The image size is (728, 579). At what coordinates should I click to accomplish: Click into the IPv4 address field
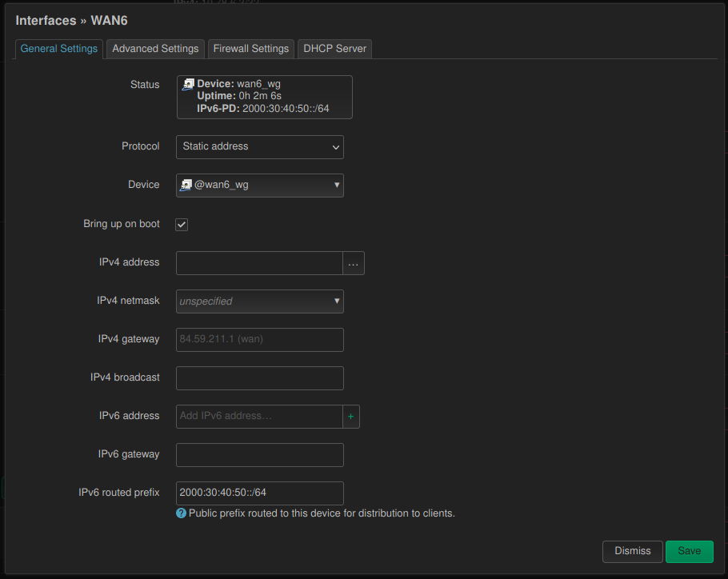(x=259, y=263)
